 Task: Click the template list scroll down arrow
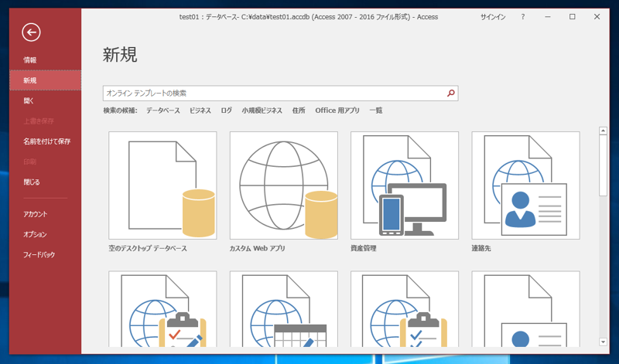coord(603,342)
